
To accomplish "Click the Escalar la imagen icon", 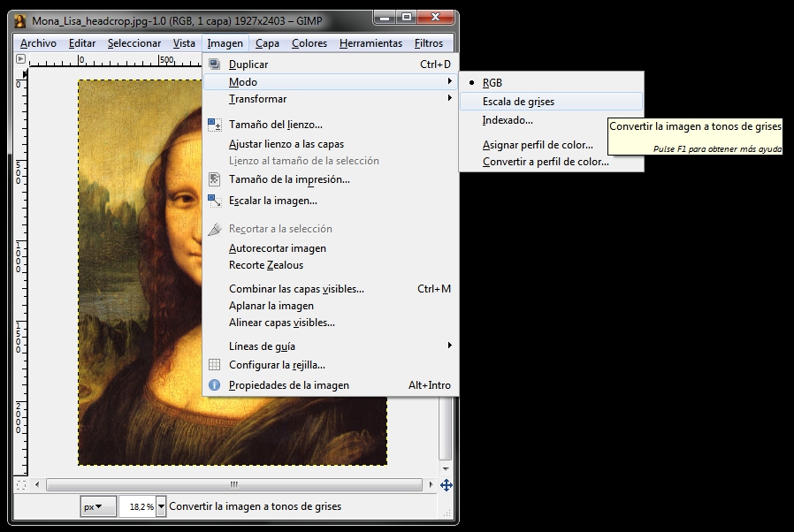I will click(x=215, y=201).
